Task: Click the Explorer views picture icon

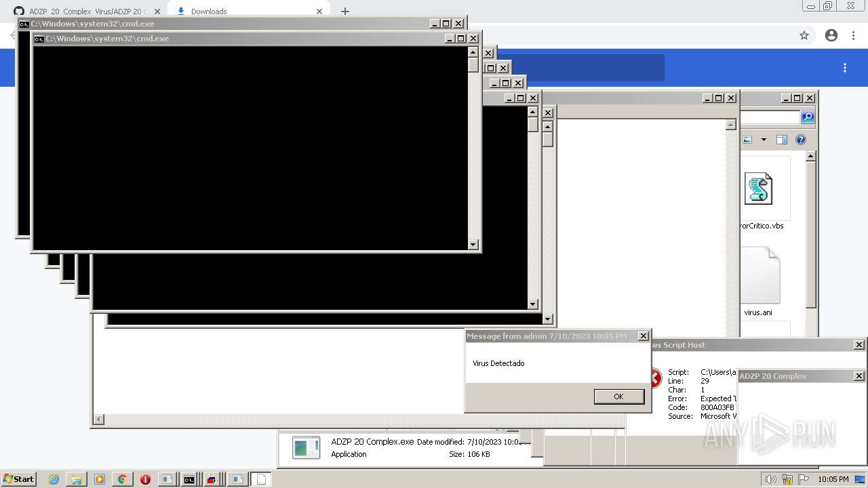Action: click(x=747, y=140)
